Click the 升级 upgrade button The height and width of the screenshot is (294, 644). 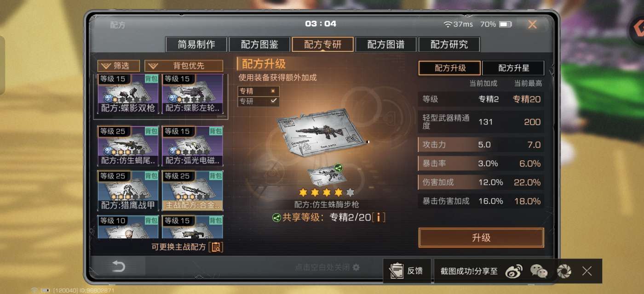[x=481, y=238]
